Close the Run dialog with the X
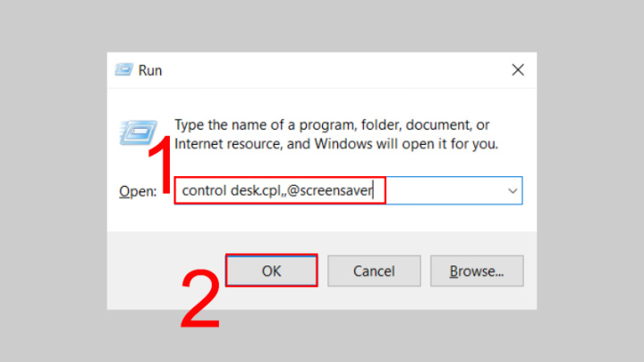 tap(517, 70)
